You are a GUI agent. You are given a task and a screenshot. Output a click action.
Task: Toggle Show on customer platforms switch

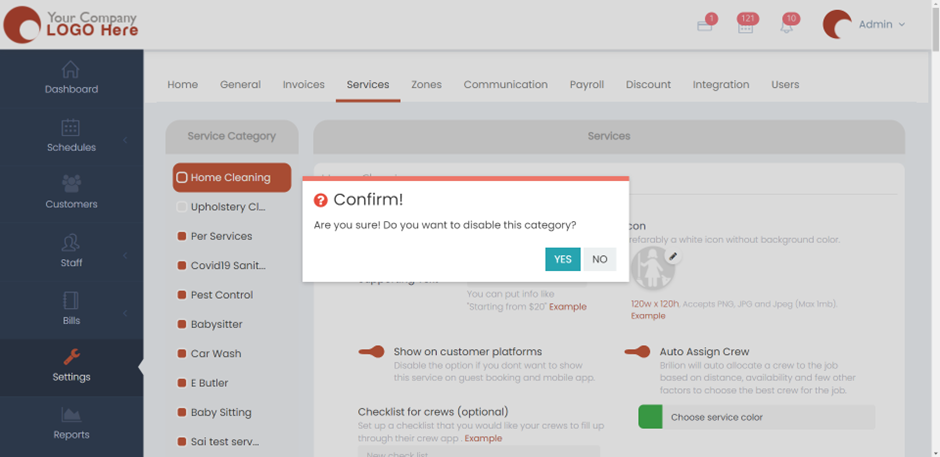371,352
